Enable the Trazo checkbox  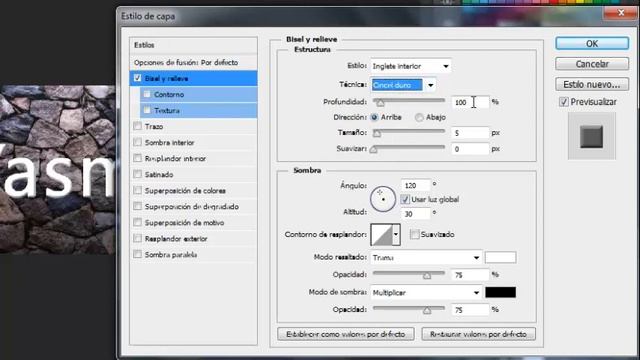(x=138, y=126)
